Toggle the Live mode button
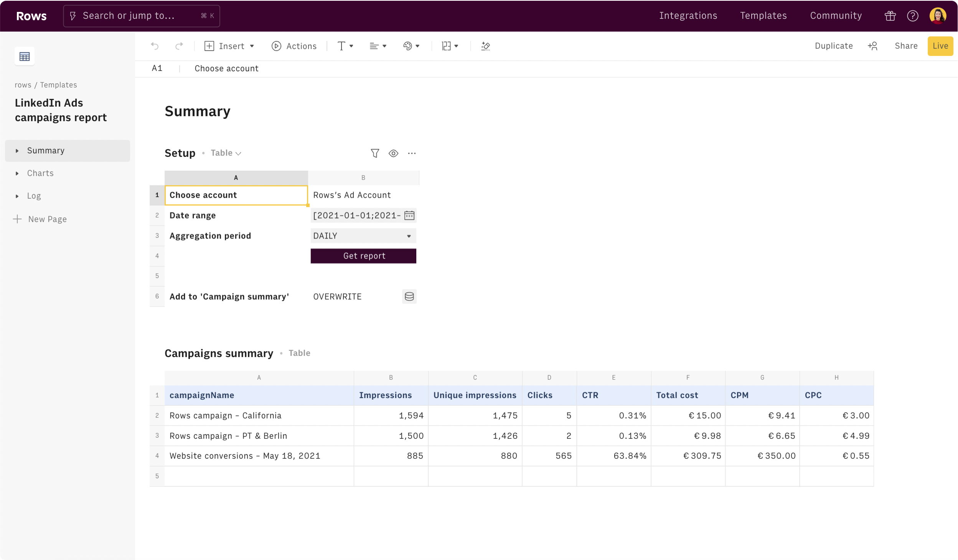Viewport: 958px width, 560px height. pos(940,46)
